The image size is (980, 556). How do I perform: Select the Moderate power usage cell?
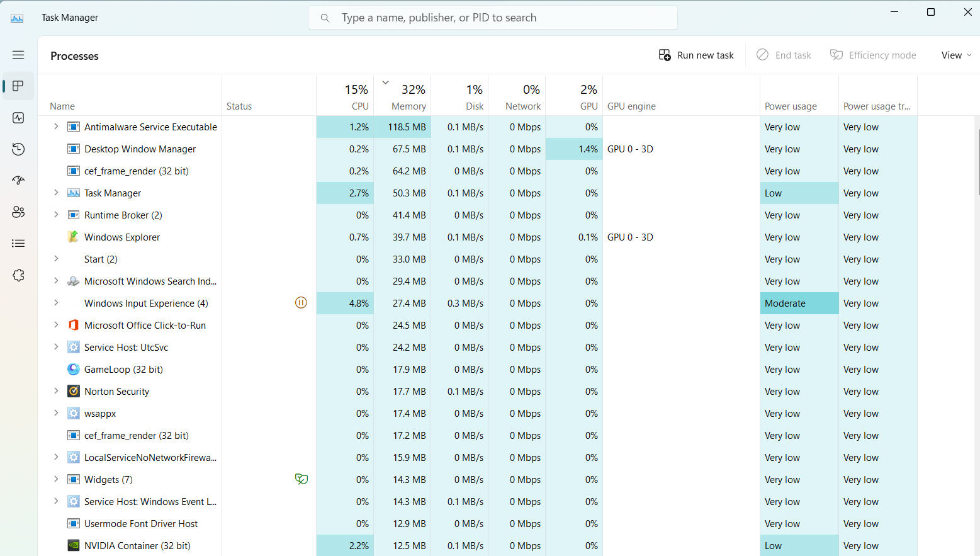point(799,303)
